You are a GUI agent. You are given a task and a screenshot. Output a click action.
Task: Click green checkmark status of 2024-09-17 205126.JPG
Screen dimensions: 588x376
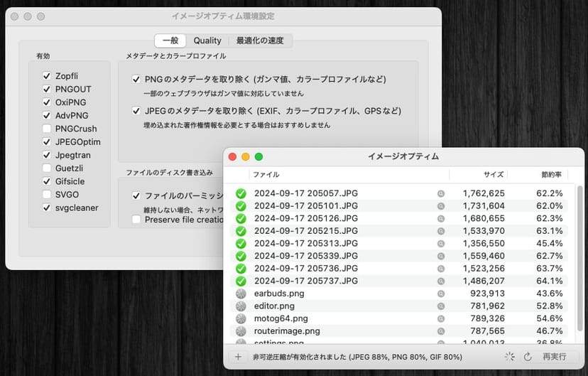(241, 218)
